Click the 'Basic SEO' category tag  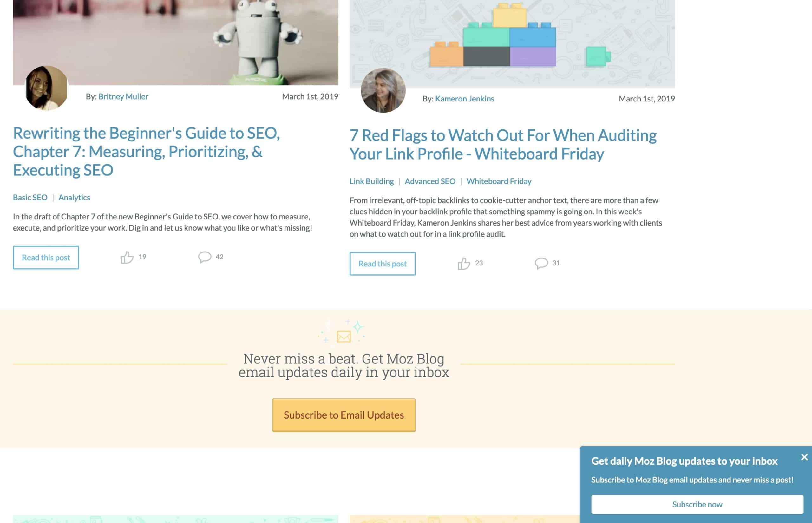click(x=29, y=197)
